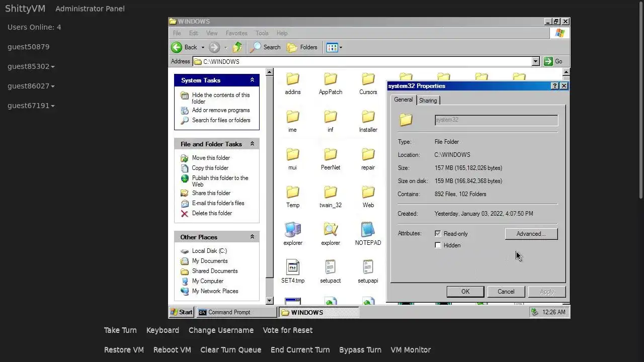Image resolution: width=644 pixels, height=362 pixels.
Task: Open guest85302 user dropdown
Action: pyautogui.click(x=31, y=66)
